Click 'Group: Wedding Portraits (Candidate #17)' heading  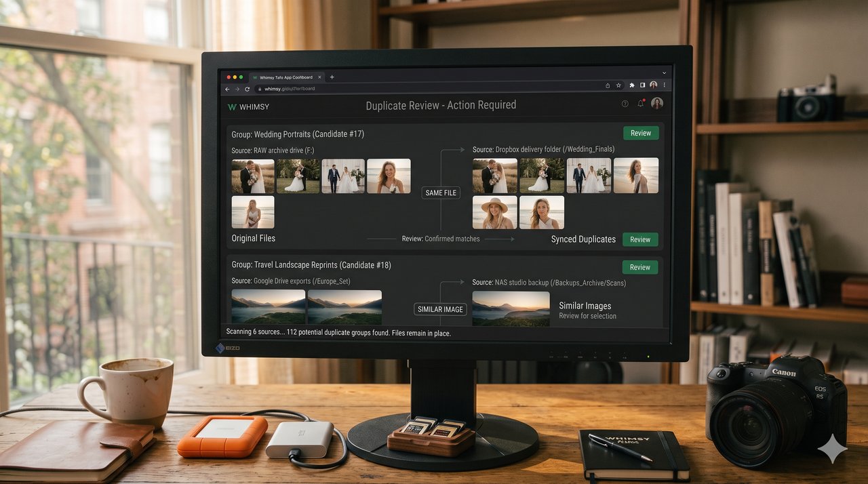pos(298,134)
